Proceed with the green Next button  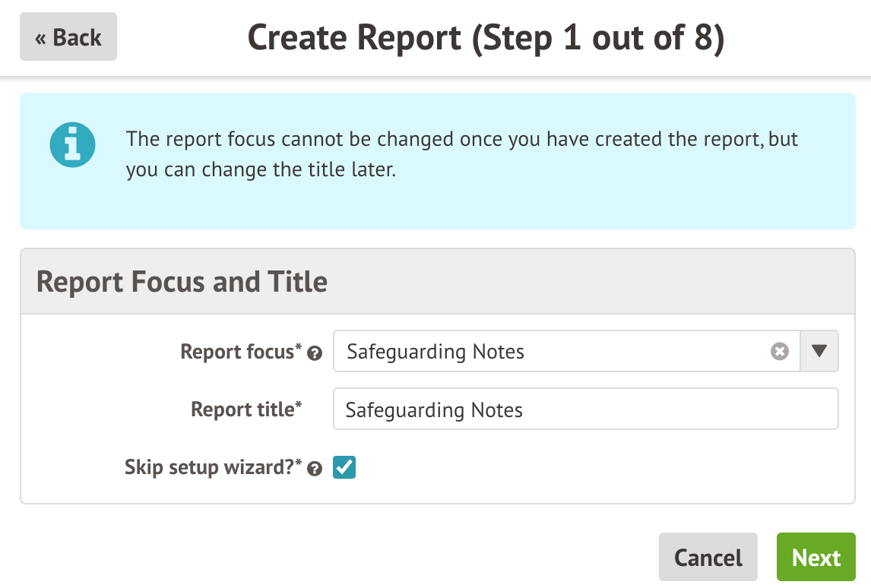click(816, 558)
